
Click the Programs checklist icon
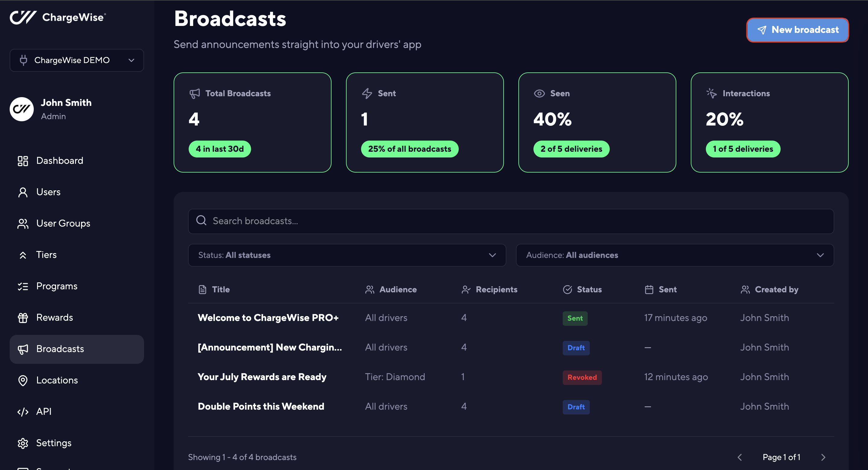pos(23,286)
